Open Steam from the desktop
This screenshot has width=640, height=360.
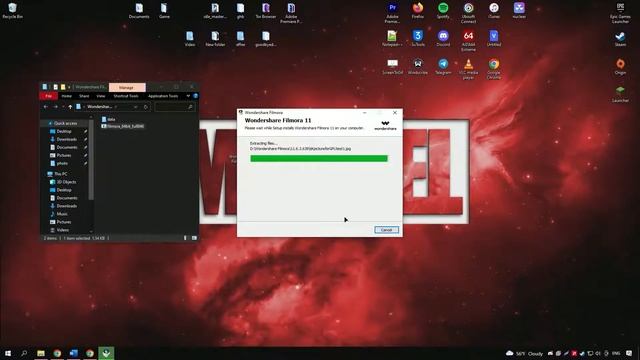[x=620, y=39]
